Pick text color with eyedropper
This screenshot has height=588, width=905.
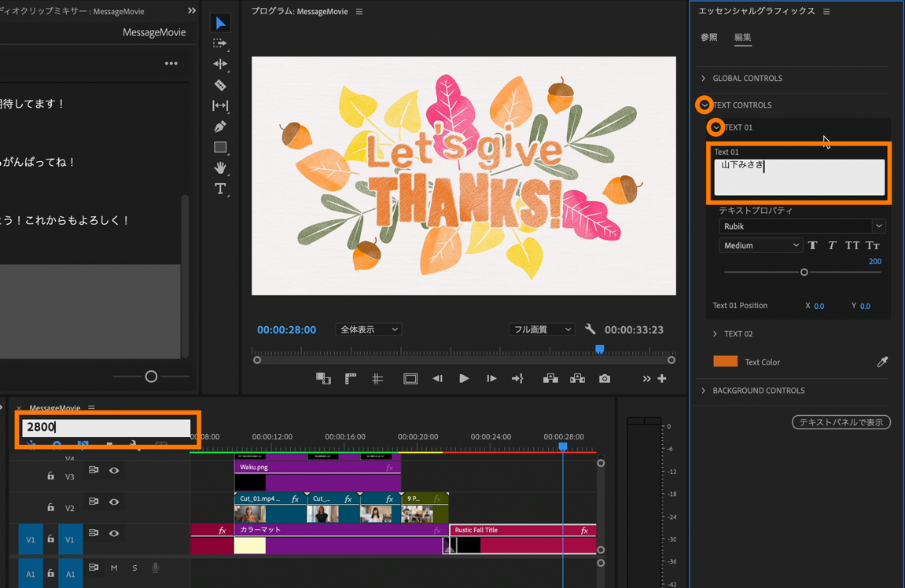pos(882,362)
